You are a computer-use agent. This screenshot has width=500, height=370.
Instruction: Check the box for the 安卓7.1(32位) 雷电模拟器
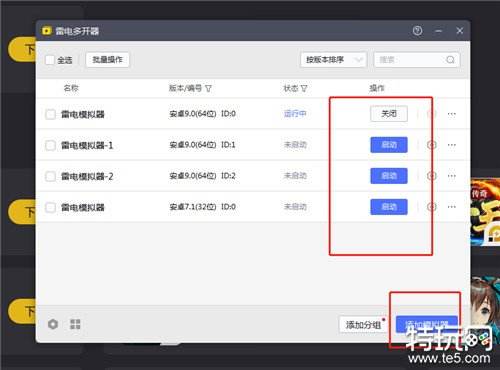pos(50,207)
